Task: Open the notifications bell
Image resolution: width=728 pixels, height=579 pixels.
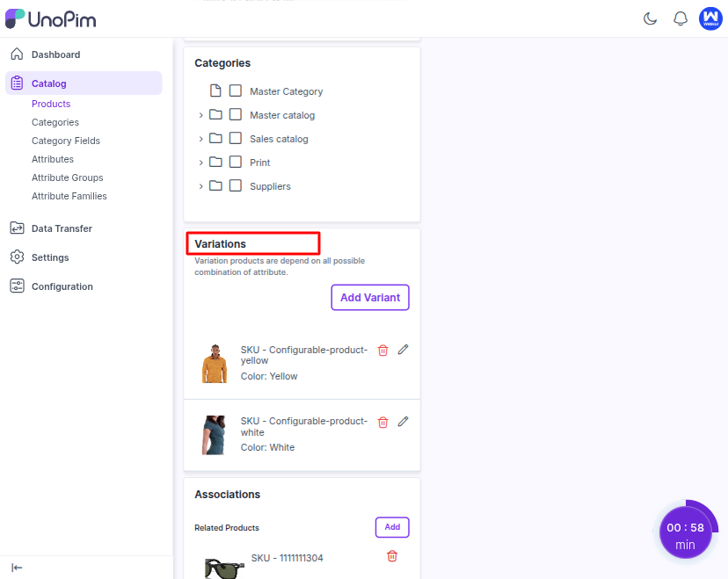Action: coord(681,18)
